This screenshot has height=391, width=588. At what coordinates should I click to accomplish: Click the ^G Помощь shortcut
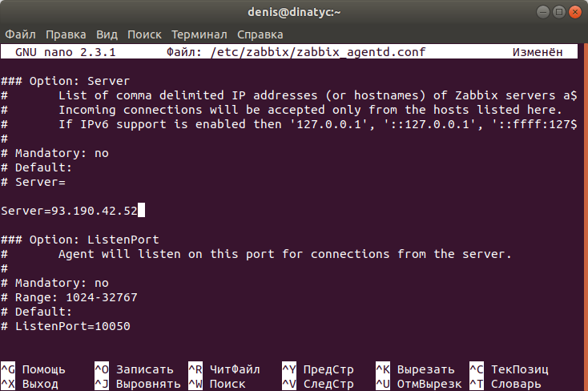click(34, 369)
